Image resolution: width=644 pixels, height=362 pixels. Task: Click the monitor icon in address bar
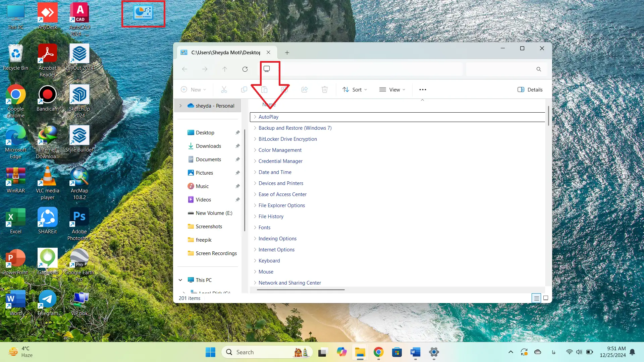[x=267, y=69]
